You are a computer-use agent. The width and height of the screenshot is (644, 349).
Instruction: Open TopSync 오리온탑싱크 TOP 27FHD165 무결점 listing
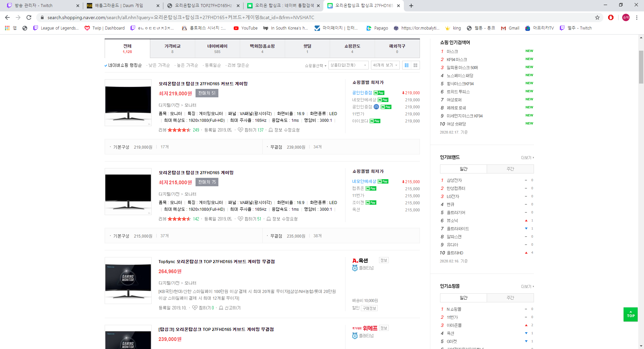pyautogui.click(x=217, y=262)
